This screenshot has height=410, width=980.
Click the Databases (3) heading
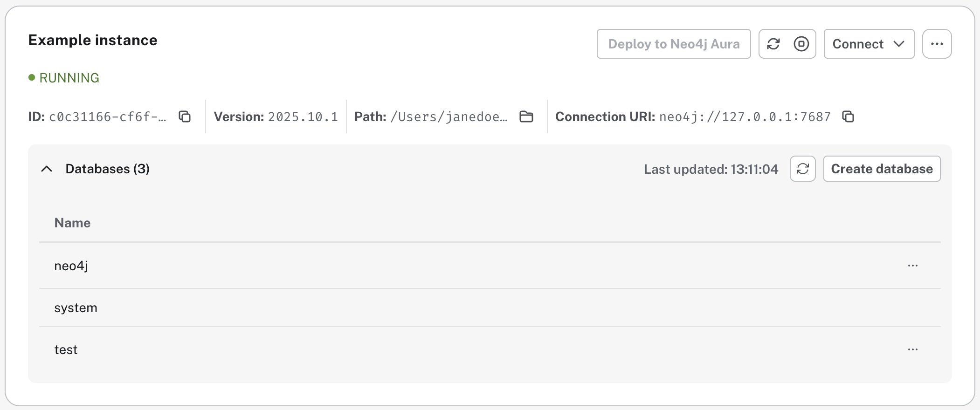(x=107, y=169)
